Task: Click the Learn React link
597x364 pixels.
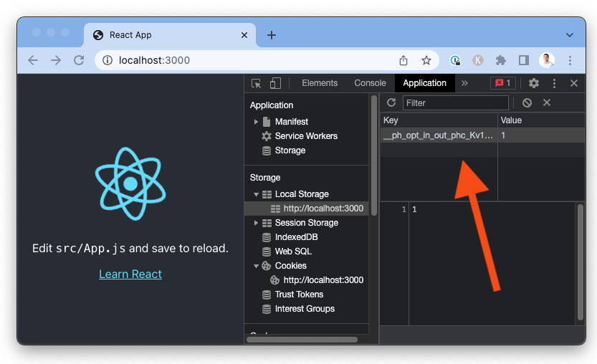Action: pos(130,274)
